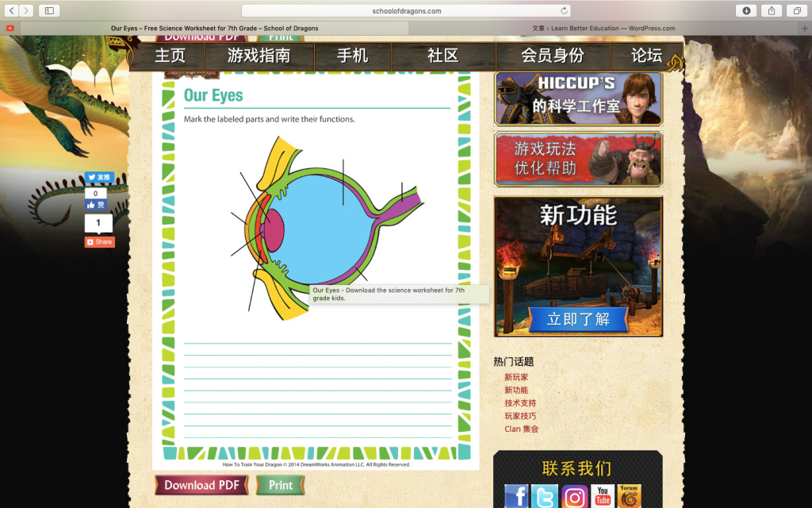Open the YouTube icon under 联系我们
812x508 pixels.
point(603,496)
